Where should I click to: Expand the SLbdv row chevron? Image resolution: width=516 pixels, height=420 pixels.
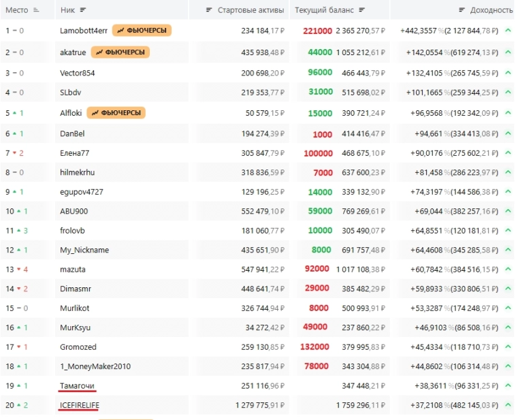[508, 93]
